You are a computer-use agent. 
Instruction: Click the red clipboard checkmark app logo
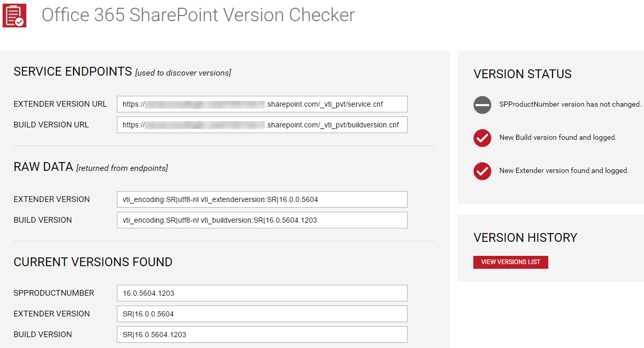pos(14,15)
